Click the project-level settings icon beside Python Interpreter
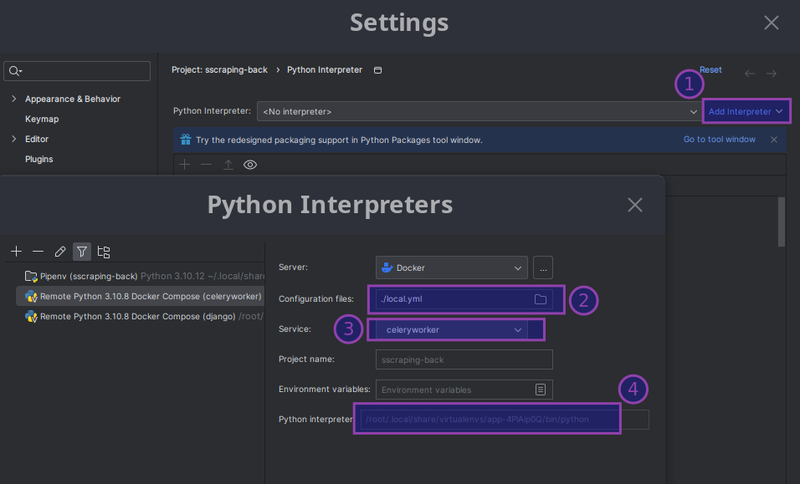Viewport: 800px width, 484px height. 378,70
